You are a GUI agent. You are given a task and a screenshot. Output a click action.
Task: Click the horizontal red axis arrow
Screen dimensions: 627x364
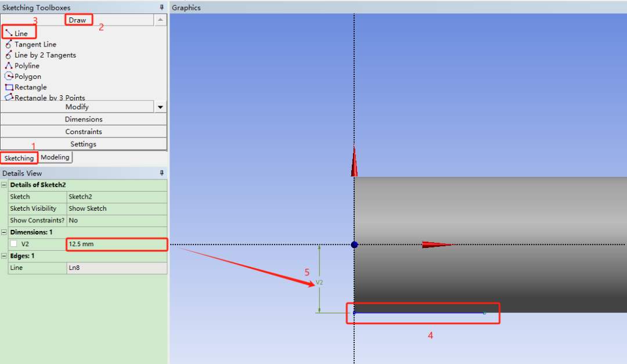coord(439,244)
